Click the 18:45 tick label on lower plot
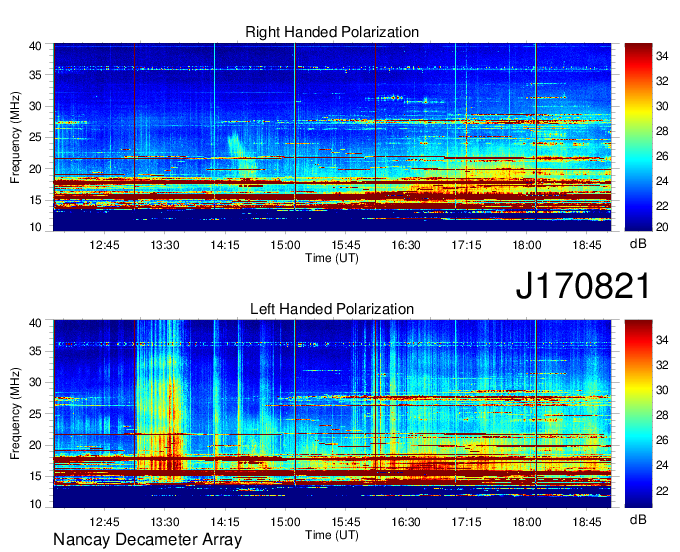Screen dimensions: 680x552 pyautogui.click(x=587, y=522)
